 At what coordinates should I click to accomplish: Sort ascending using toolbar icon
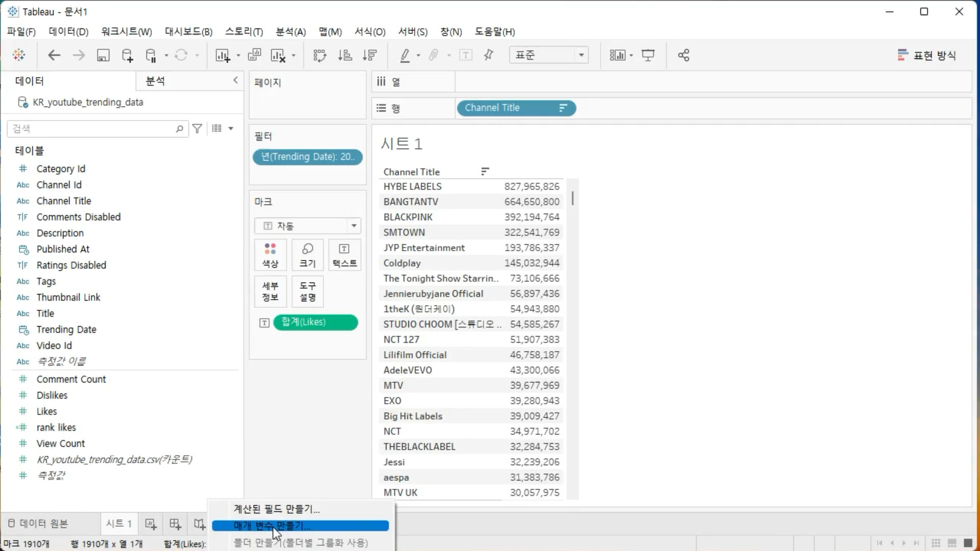point(345,55)
